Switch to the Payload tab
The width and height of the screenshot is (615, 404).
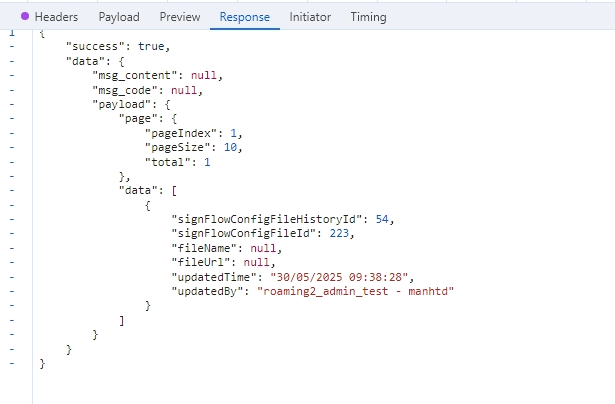(119, 17)
